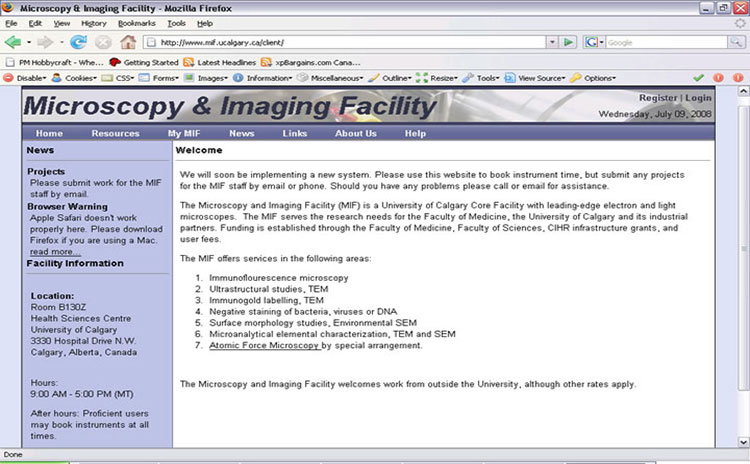Open the Links nav item

coord(295,133)
